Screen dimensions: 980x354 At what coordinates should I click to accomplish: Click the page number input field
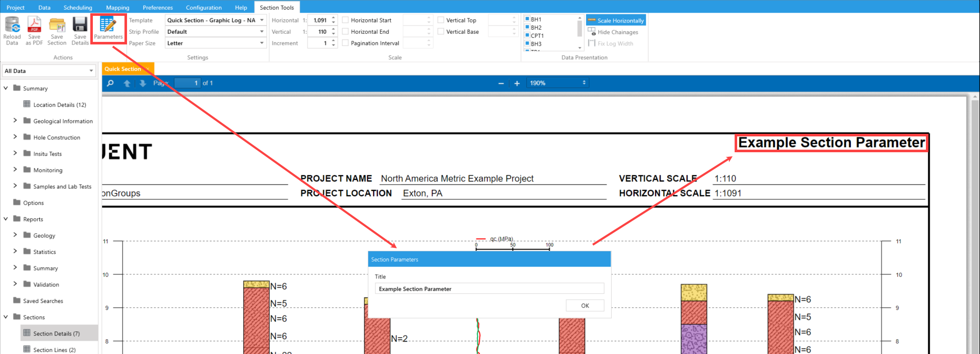tap(187, 83)
